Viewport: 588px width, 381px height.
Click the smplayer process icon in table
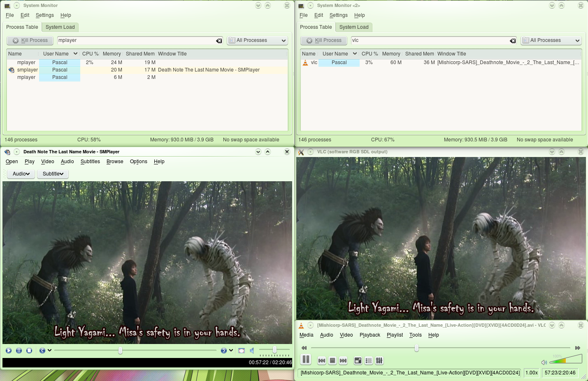tap(12, 70)
